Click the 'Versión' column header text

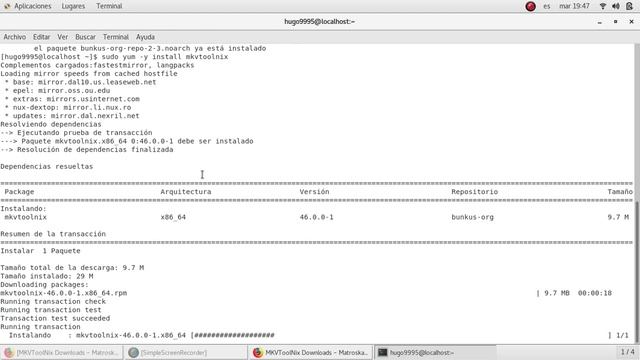[x=314, y=192]
